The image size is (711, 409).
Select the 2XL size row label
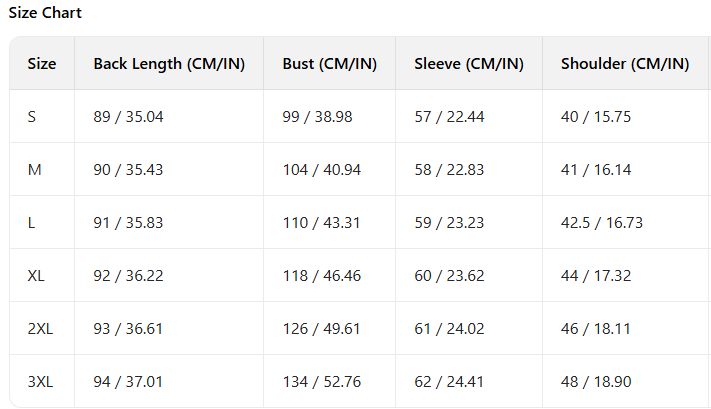[x=40, y=329]
